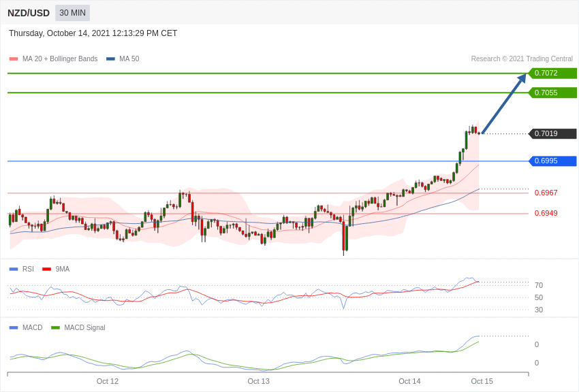
Task: Toggle the MA 20 + Bollinger Bands legend label
Action: pyautogui.click(x=60, y=59)
